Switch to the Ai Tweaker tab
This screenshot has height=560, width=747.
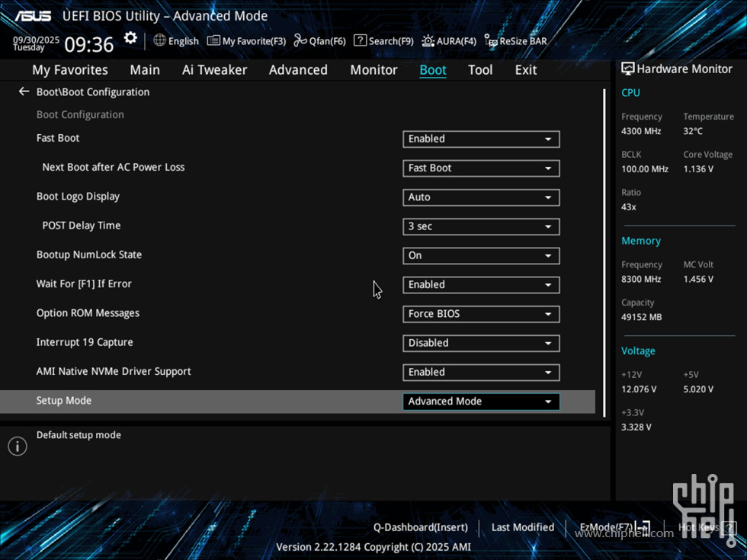pyautogui.click(x=214, y=69)
